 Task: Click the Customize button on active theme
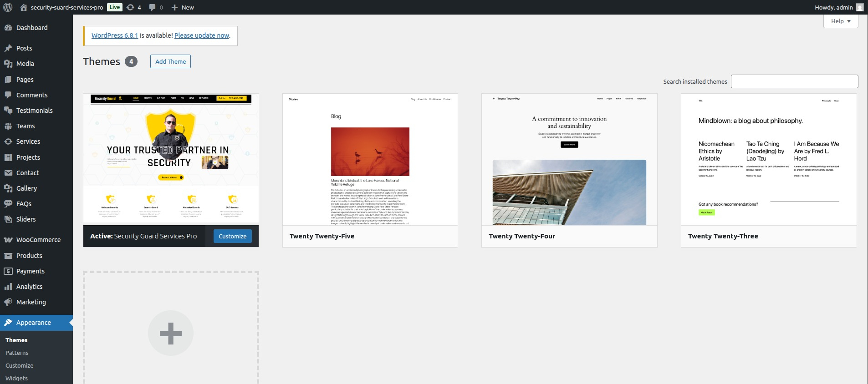pos(232,236)
